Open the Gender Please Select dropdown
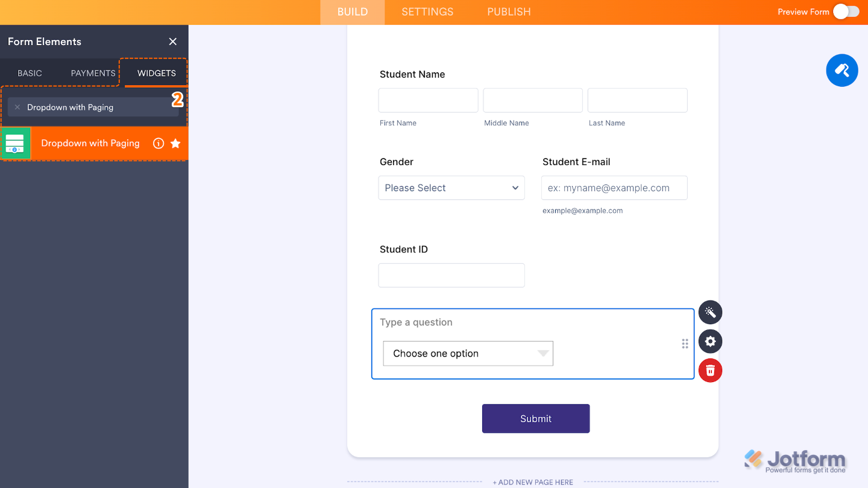This screenshot has height=488, width=868. tap(451, 187)
